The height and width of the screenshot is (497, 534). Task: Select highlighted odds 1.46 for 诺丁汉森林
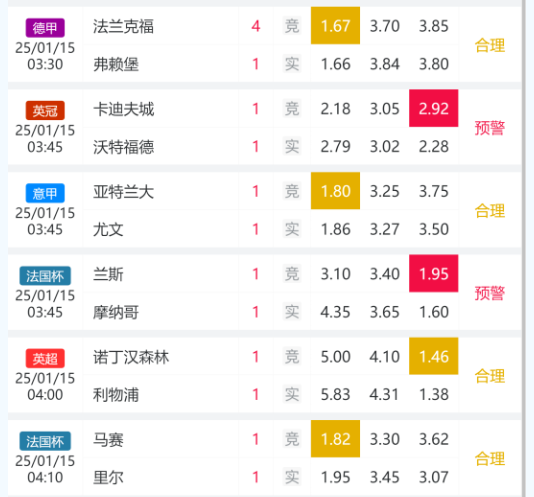point(434,356)
